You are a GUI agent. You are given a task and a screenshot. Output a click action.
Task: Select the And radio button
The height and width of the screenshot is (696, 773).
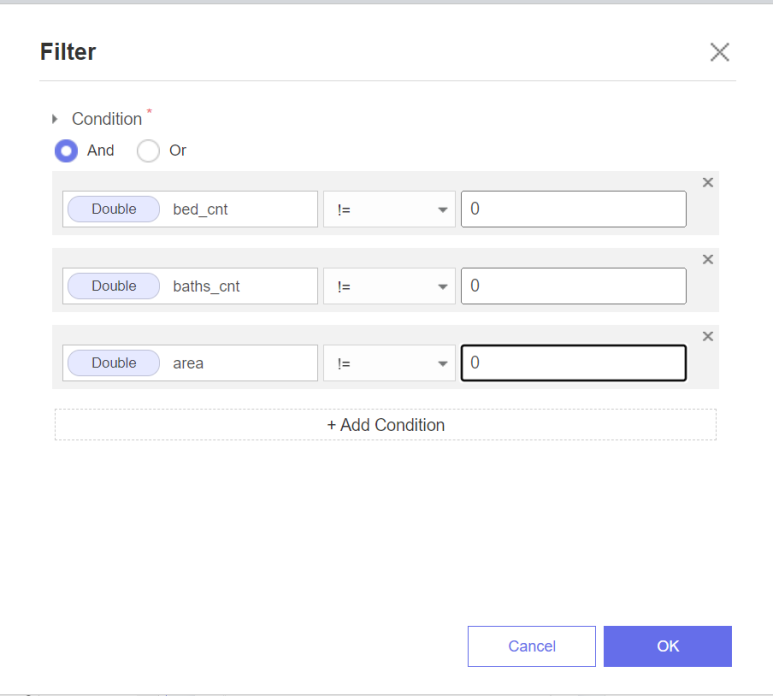click(66, 150)
